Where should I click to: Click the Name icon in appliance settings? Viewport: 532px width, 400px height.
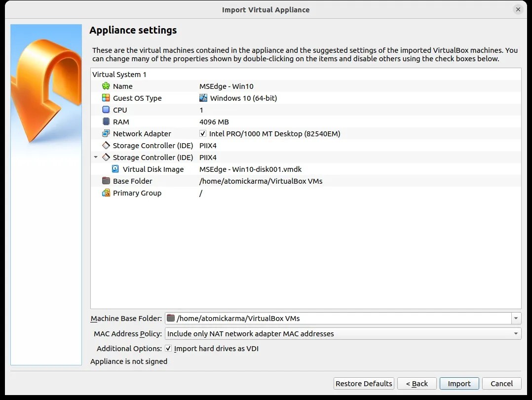[106, 86]
